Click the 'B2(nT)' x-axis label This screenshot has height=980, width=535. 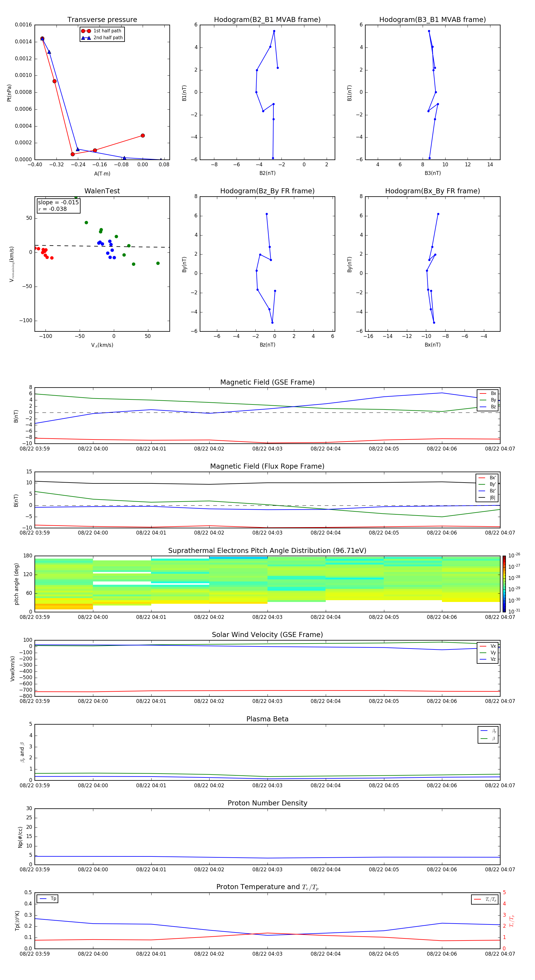coord(267,173)
